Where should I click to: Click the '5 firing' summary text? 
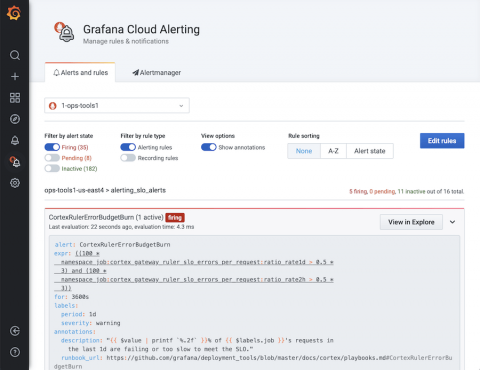click(x=358, y=192)
